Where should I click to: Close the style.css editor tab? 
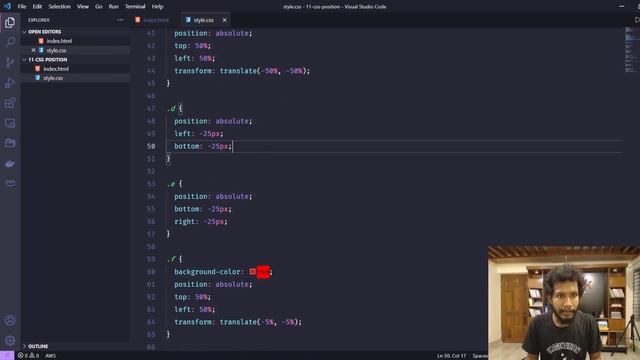coord(224,20)
